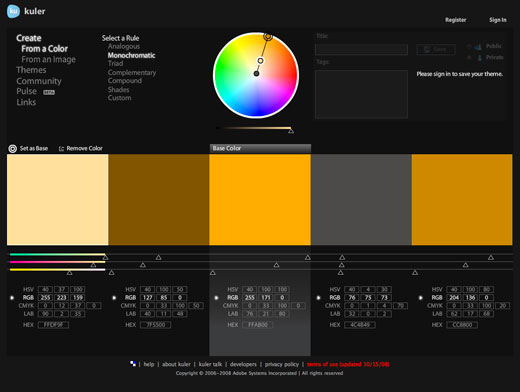The height and width of the screenshot is (392, 520).
Task: Click the Remove Color icon
Action: point(61,149)
